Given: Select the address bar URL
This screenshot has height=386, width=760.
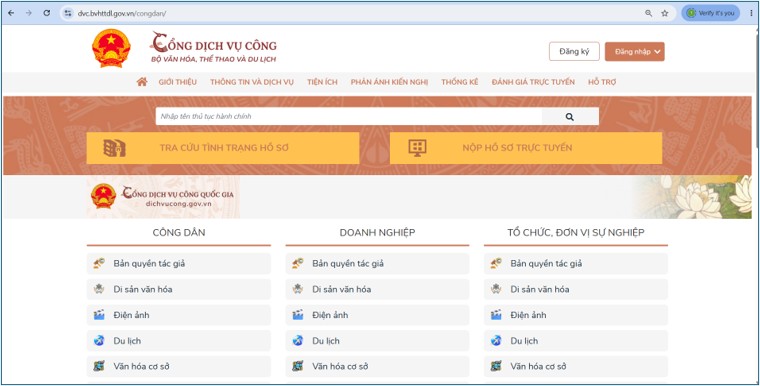Looking at the screenshot, I should point(122,13).
